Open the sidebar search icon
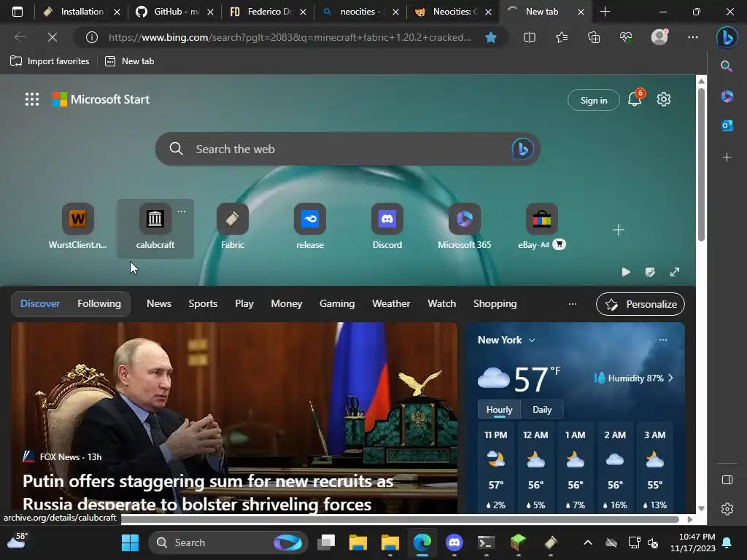 tap(727, 66)
